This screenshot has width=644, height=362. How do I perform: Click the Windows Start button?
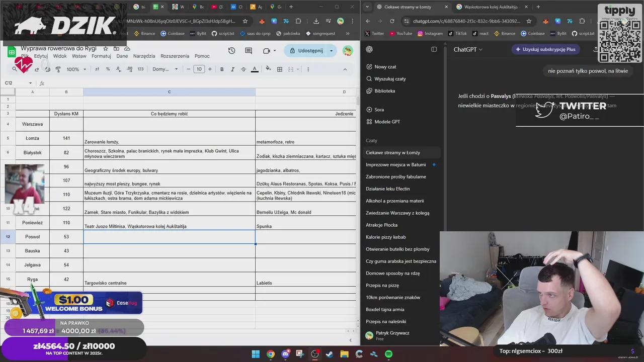256,354
